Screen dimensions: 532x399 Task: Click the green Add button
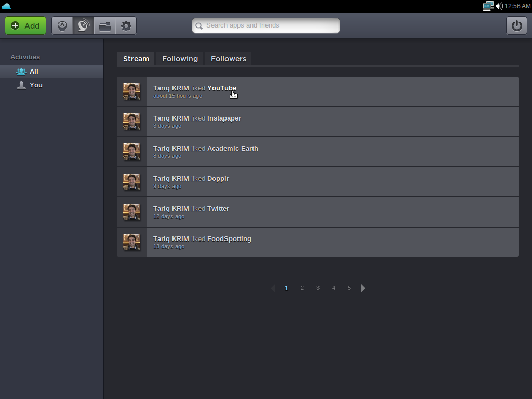[x=25, y=25]
